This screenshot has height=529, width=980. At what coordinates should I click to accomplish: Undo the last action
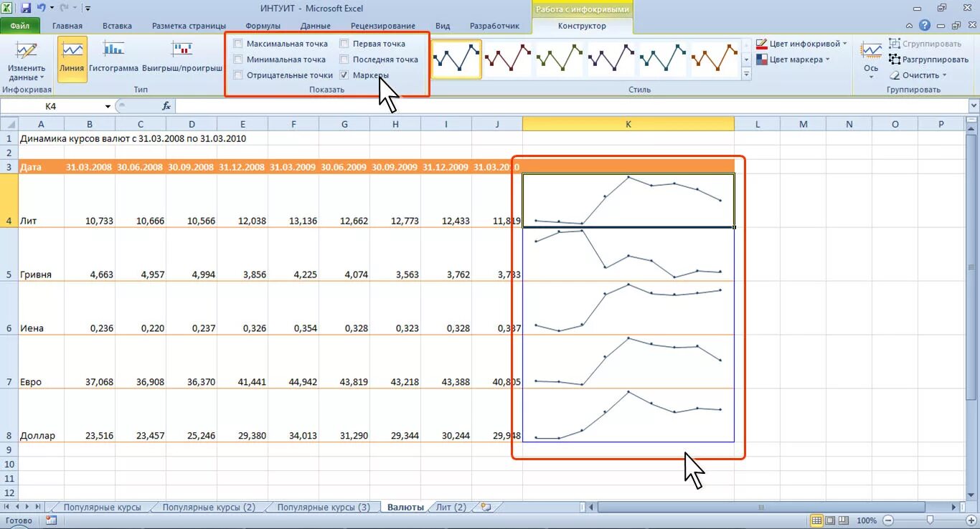point(41,8)
